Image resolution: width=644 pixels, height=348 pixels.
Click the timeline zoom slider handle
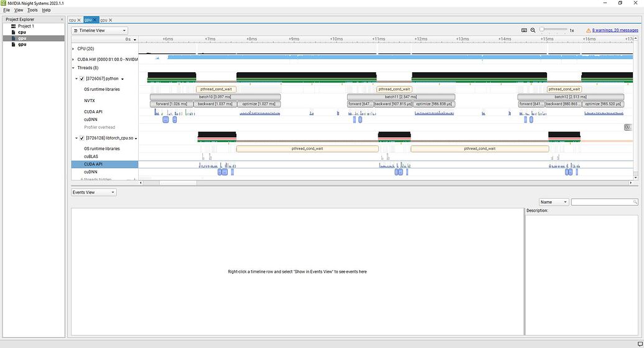[x=542, y=30]
